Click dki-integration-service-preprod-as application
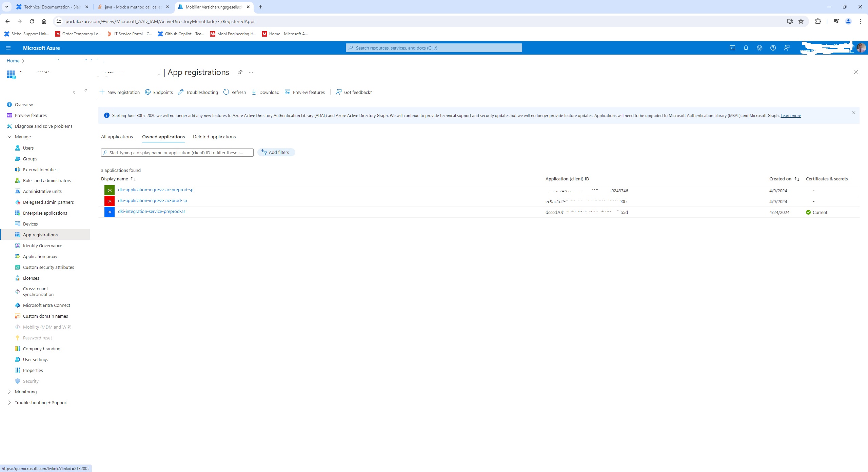868x472 pixels. [x=152, y=211]
